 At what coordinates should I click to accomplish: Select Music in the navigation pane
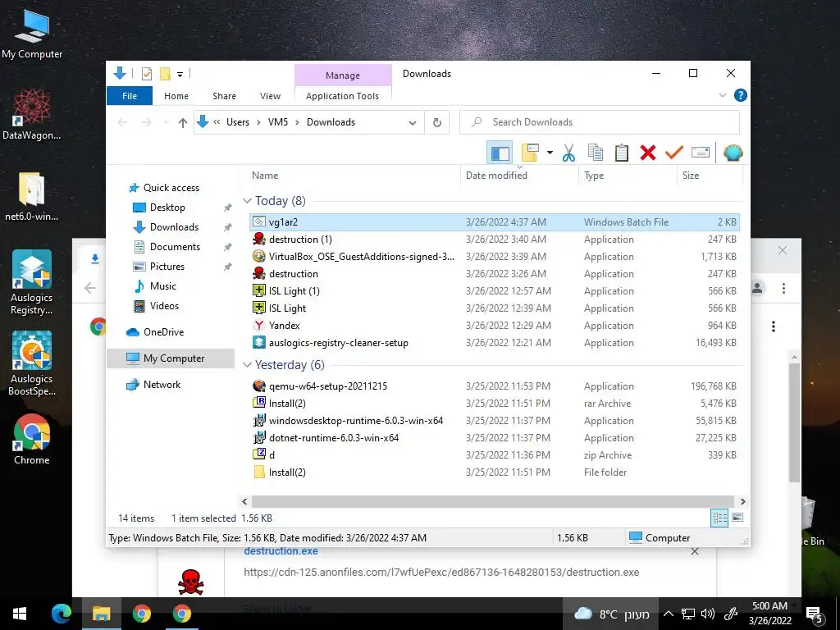(163, 286)
